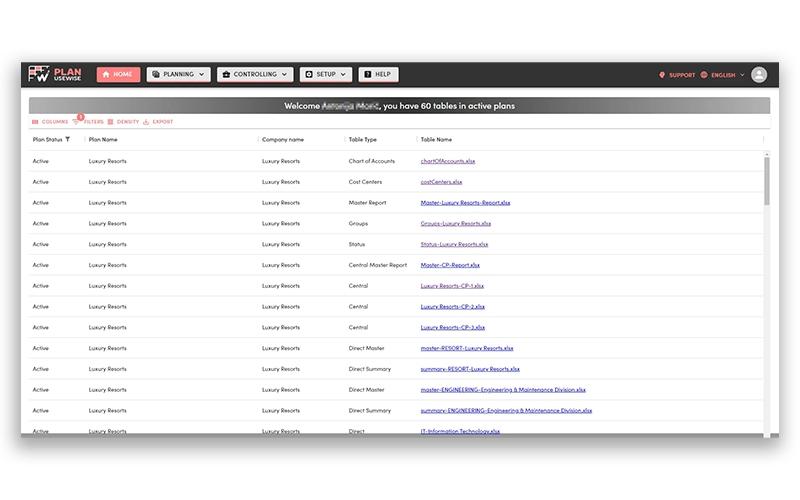This screenshot has width=800, height=500.
Task: Open the Help menu item
Action: [379, 74]
